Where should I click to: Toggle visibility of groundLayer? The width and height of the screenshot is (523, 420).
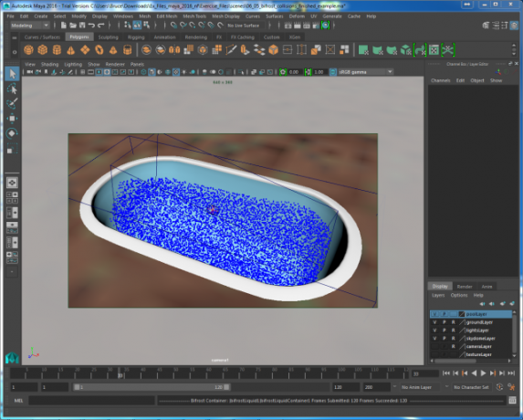point(434,322)
